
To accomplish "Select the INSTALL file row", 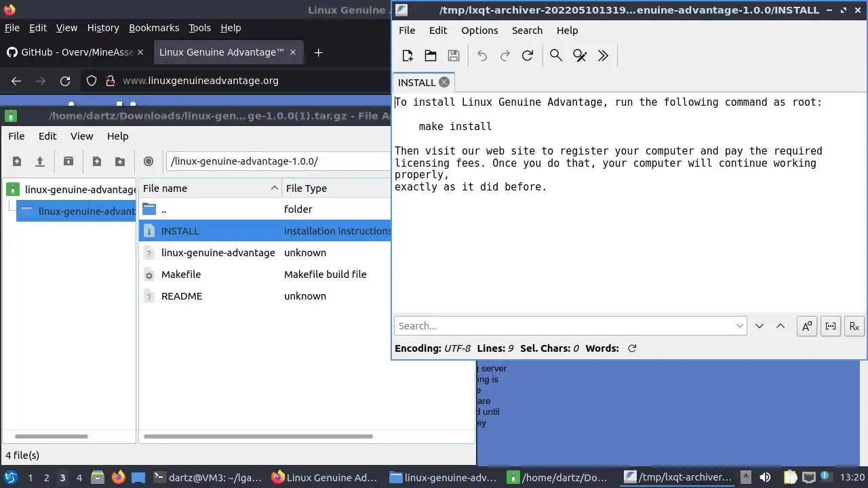I will (265, 231).
